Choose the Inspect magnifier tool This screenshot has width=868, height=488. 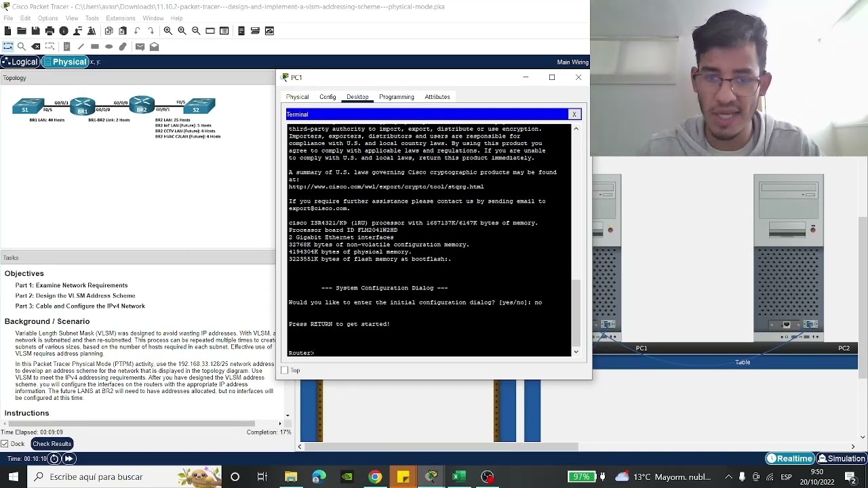(x=22, y=47)
